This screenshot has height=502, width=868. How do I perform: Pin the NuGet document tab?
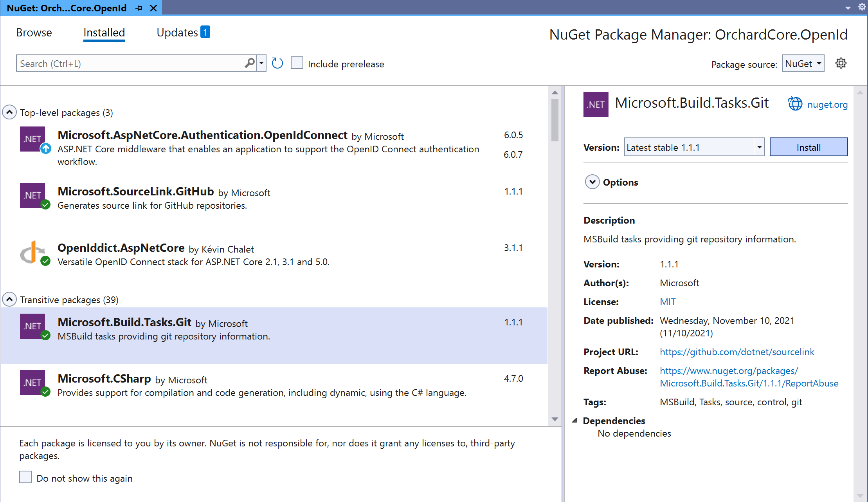(x=139, y=8)
